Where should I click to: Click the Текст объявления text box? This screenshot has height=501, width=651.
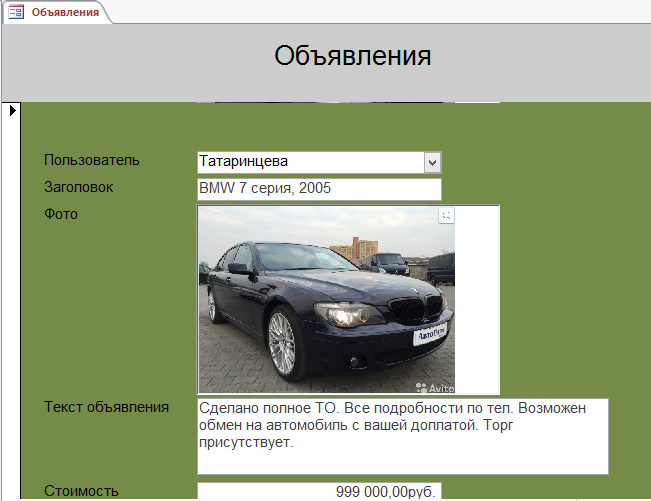tap(402, 436)
